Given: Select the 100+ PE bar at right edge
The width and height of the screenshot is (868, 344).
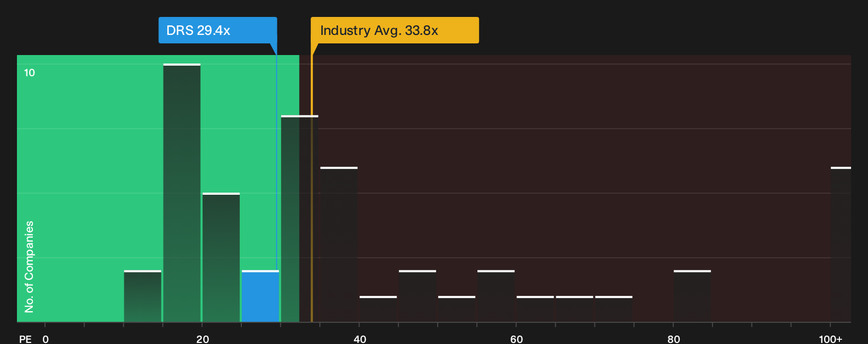Looking at the screenshot, I should (841, 245).
